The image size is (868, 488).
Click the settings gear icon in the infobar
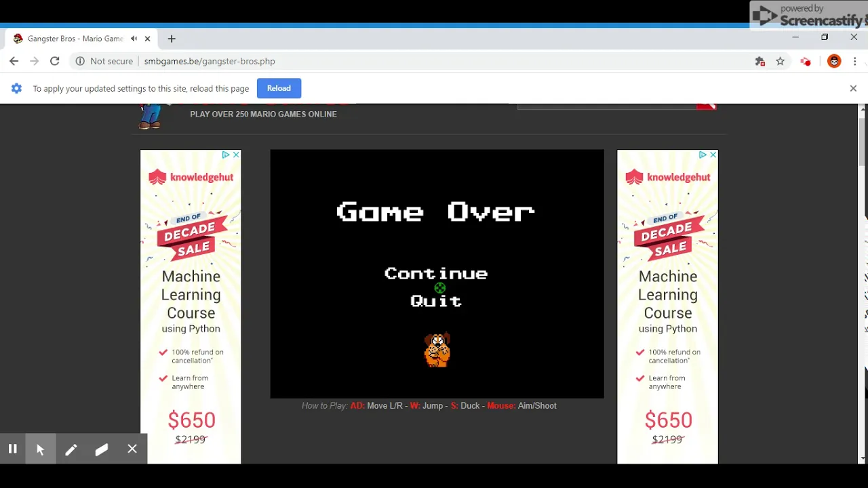(16, 88)
